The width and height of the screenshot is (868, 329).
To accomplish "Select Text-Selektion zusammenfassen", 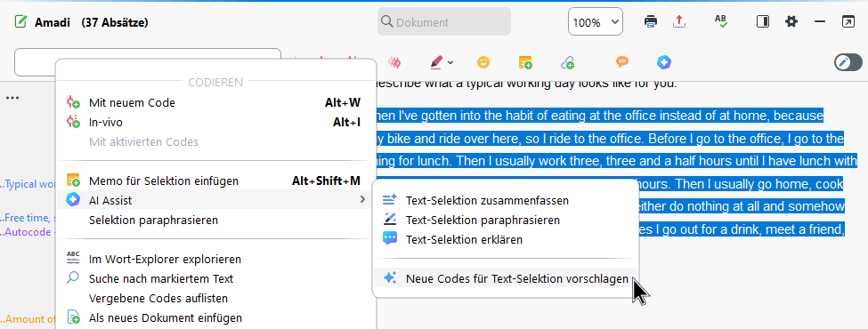I will pos(505,200).
